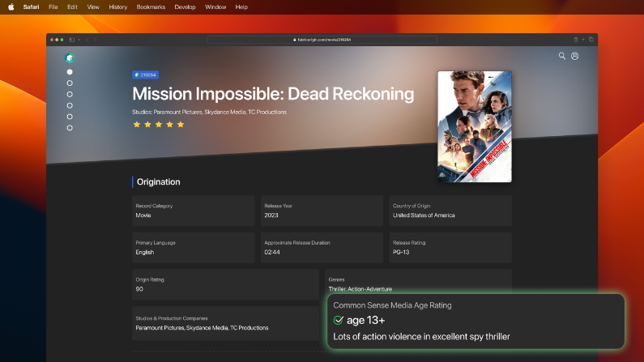
Task: Open the Window menu
Action: click(x=215, y=7)
